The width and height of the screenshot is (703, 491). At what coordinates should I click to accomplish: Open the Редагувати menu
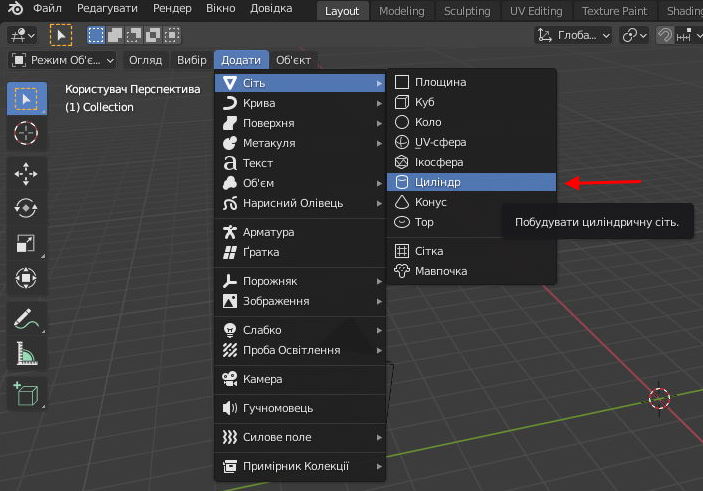tap(107, 9)
